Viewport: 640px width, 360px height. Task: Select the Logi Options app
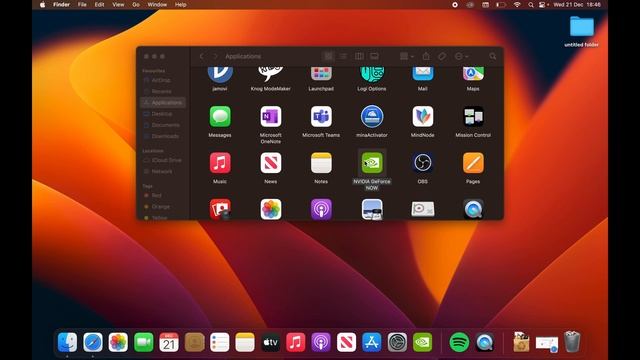372,74
